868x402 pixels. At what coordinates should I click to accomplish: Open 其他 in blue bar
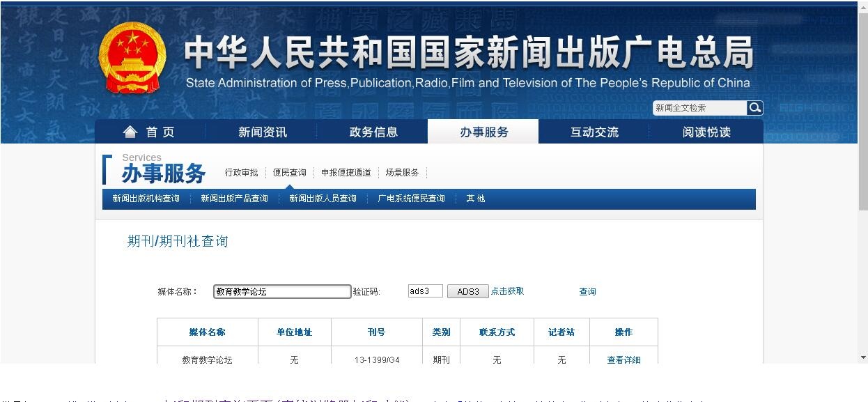[x=475, y=199]
